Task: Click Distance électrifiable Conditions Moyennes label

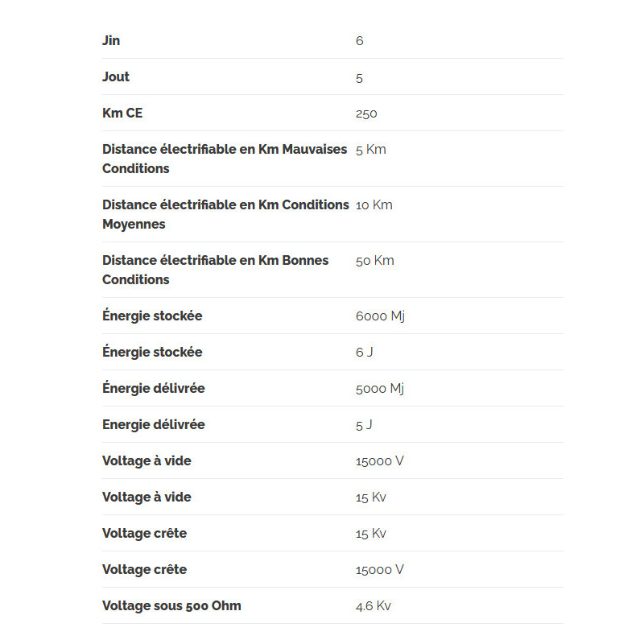Action: click(x=225, y=214)
